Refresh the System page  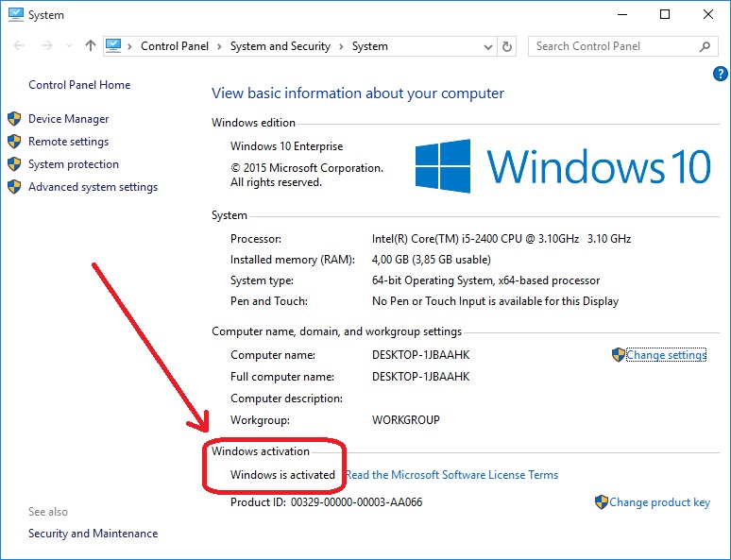(x=507, y=46)
